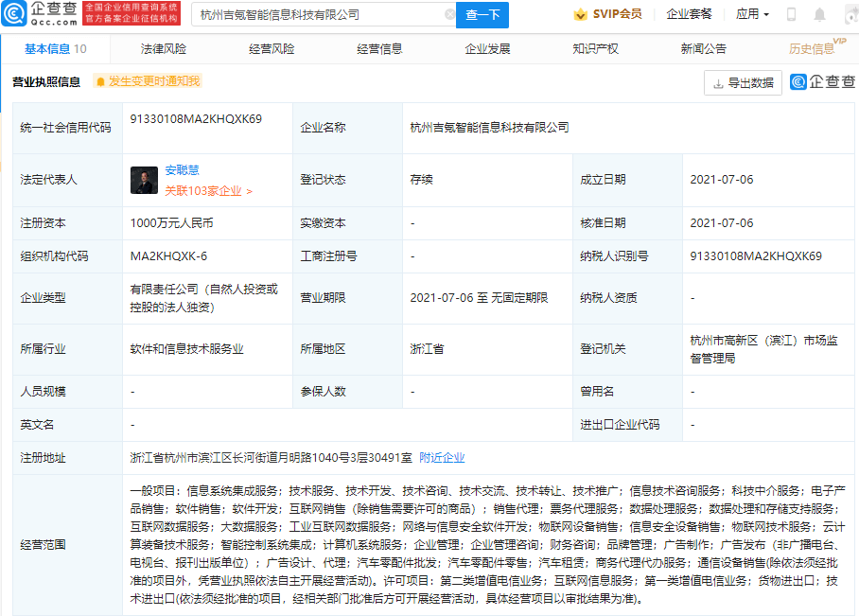
Task: Open the 应用 dropdown menu
Action: tap(752, 15)
